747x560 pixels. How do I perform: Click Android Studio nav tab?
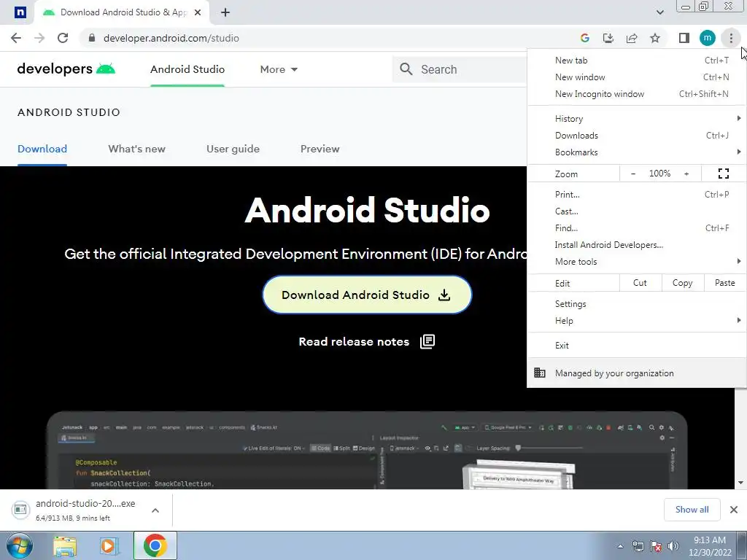coord(187,69)
